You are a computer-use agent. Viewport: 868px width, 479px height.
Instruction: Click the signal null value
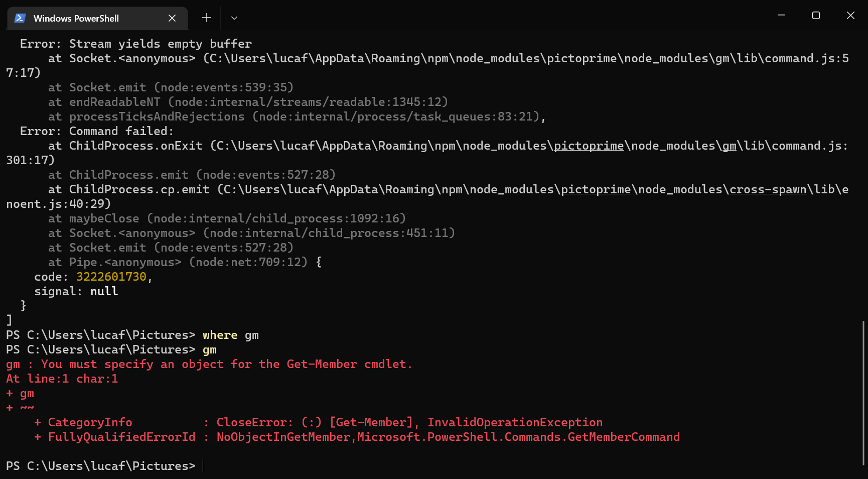click(x=104, y=291)
